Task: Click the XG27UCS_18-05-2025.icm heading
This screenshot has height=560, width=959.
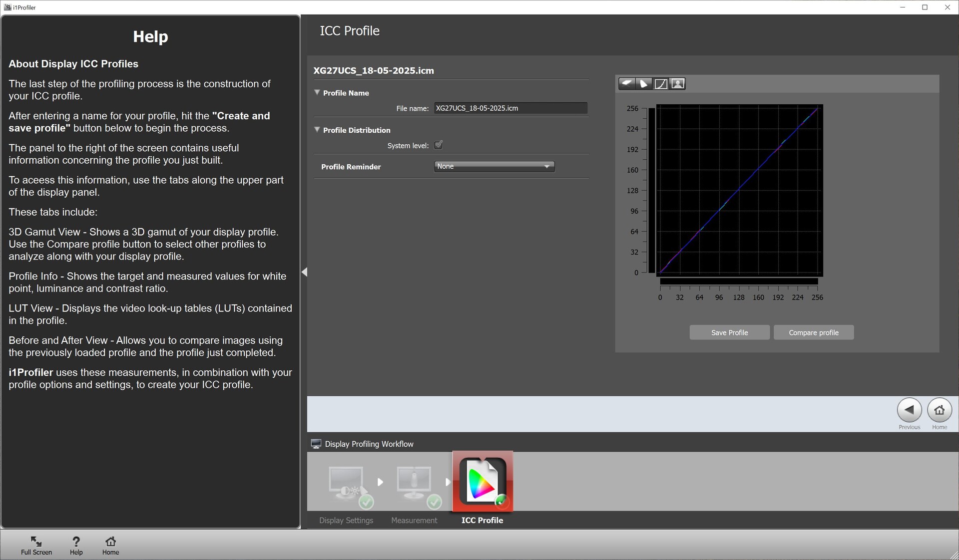Action: click(374, 70)
